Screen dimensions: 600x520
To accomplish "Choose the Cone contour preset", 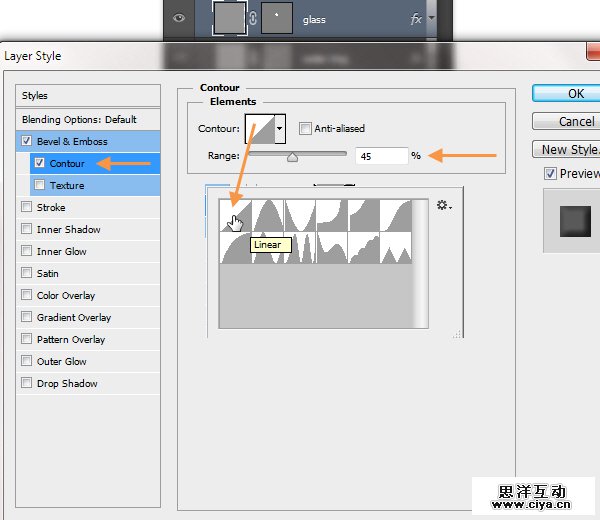I will pos(267,215).
